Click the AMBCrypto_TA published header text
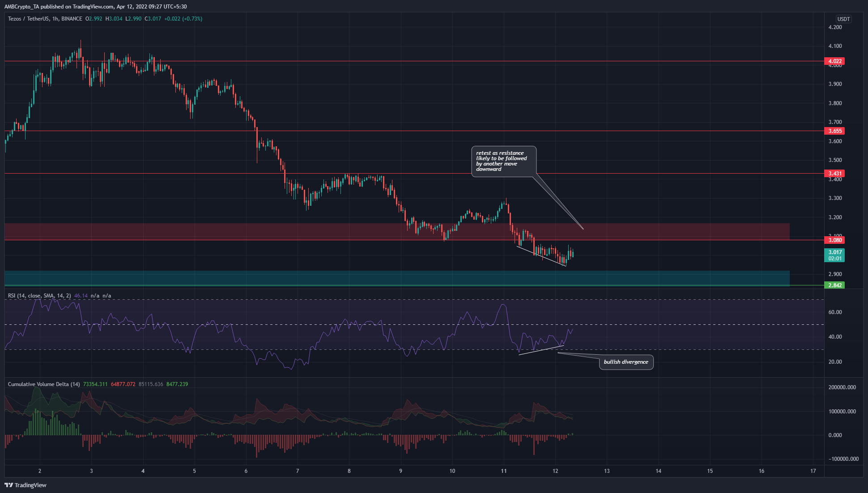 coord(95,7)
